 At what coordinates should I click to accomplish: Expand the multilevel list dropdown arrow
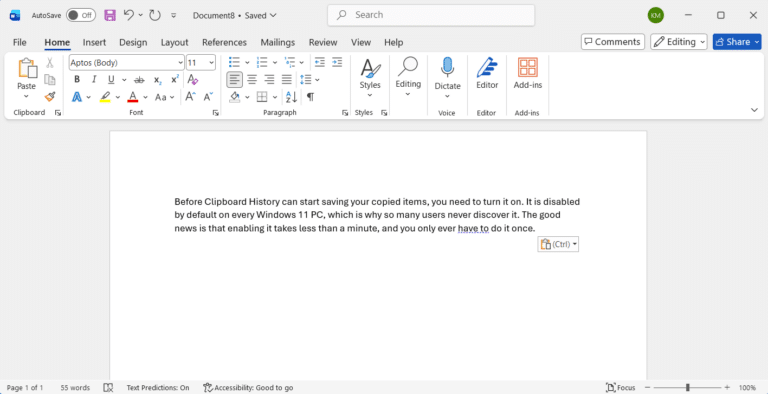[302, 63]
